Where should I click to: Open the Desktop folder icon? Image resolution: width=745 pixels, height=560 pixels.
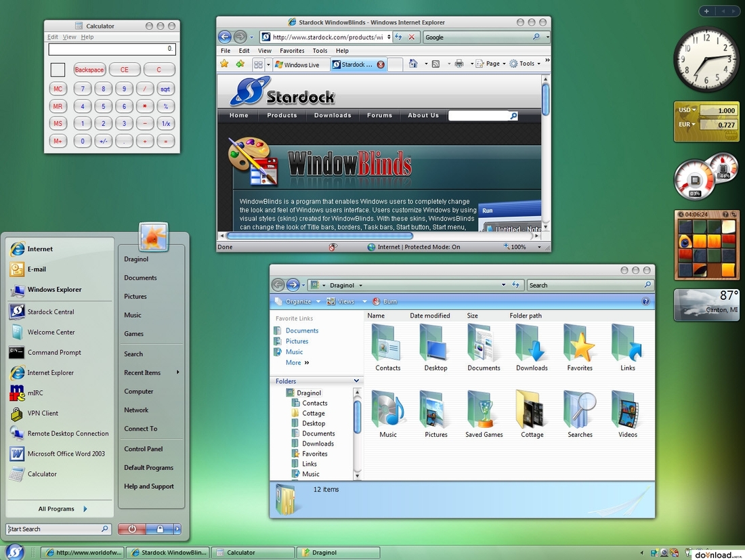coord(435,343)
